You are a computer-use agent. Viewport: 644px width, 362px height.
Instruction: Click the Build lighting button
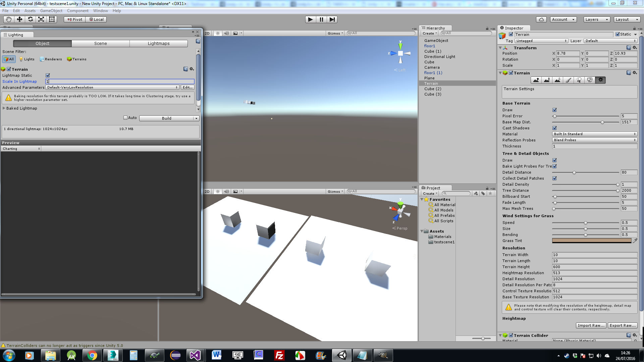(x=166, y=118)
